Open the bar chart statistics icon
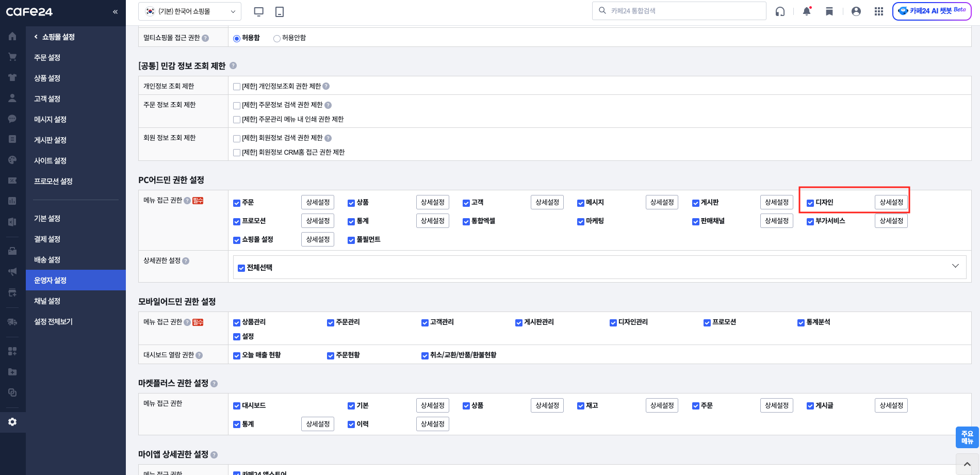This screenshot has height=475, width=980. tap(12, 201)
